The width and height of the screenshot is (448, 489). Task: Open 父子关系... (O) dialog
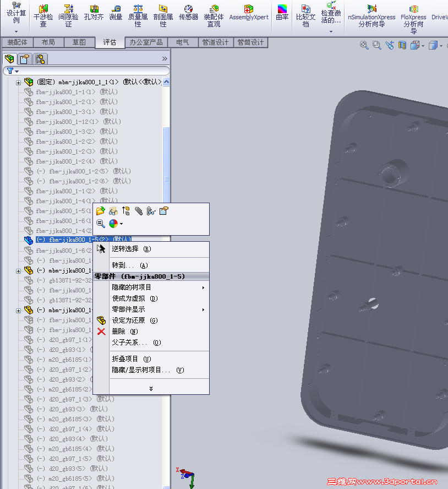pyautogui.click(x=151, y=343)
